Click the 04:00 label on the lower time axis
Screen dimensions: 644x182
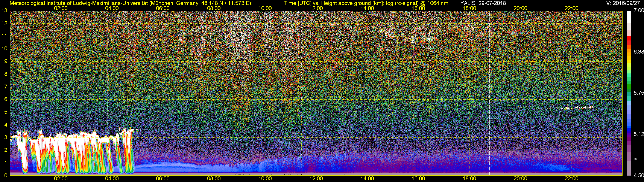click(x=112, y=179)
